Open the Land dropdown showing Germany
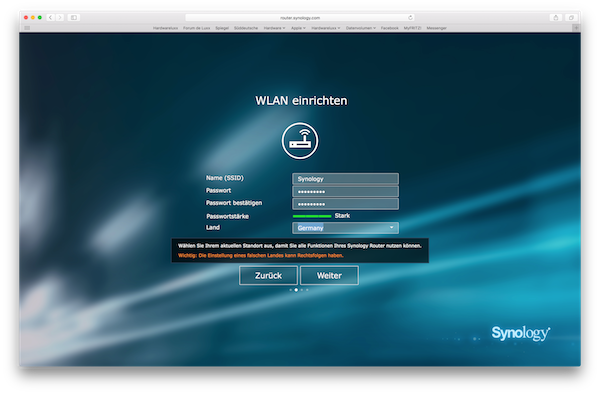 tap(345, 228)
